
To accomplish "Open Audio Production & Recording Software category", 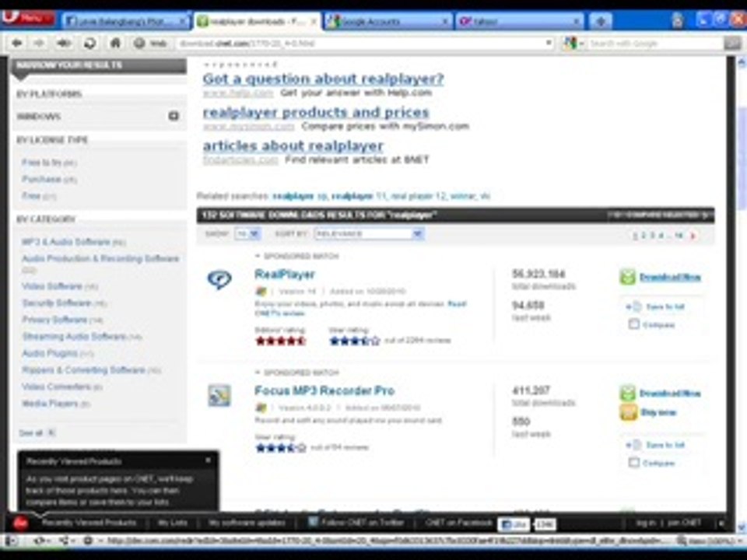I will tap(100, 258).
